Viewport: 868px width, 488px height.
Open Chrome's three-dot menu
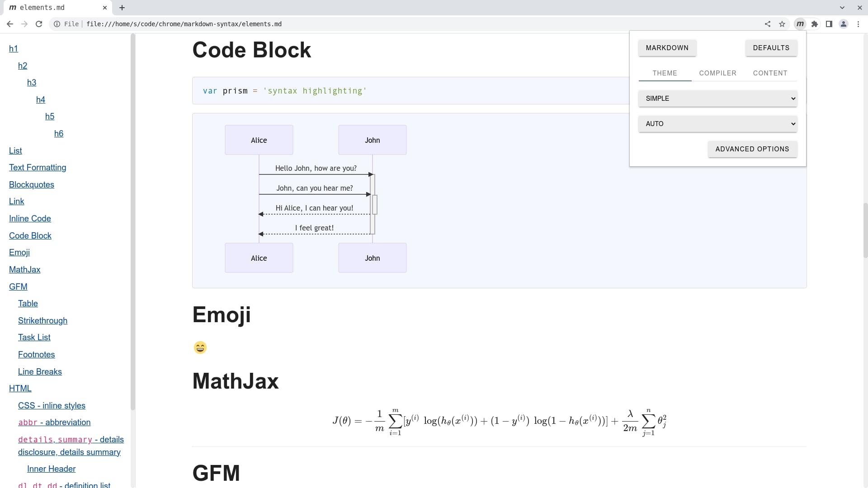tap(858, 24)
